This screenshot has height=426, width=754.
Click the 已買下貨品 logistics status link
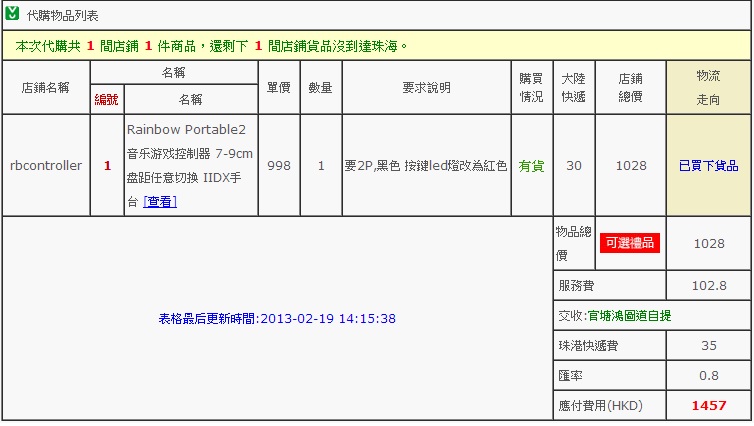pyautogui.click(x=708, y=166)
